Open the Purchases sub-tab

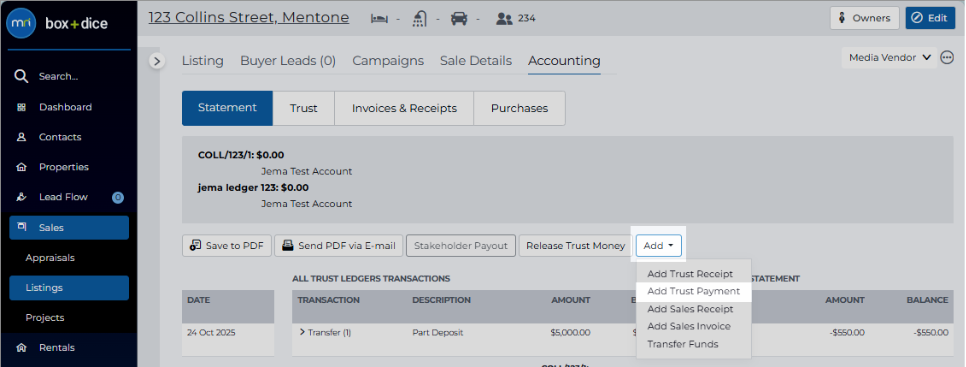(x=519, y=108)
